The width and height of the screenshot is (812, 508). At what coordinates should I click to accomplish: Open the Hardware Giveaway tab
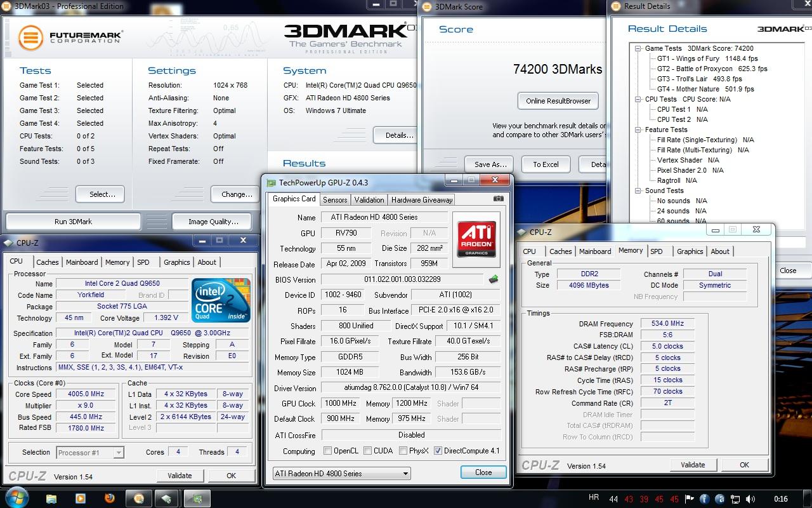coord(422,199)
